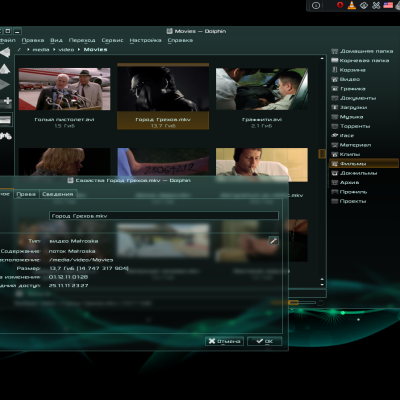Image resolution: width=400 pixels, height=400 pixels.
Task: Select the Материал place entry
Action: point(351,145)
